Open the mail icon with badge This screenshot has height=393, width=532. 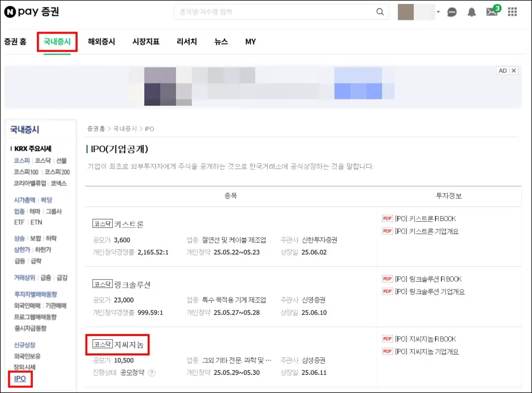point(493,11)
